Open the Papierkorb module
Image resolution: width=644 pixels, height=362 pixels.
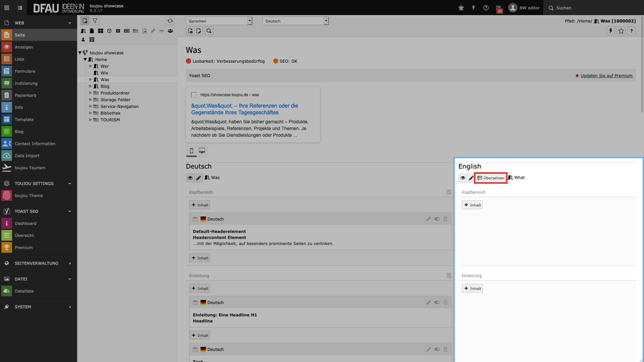pos(25,96)
